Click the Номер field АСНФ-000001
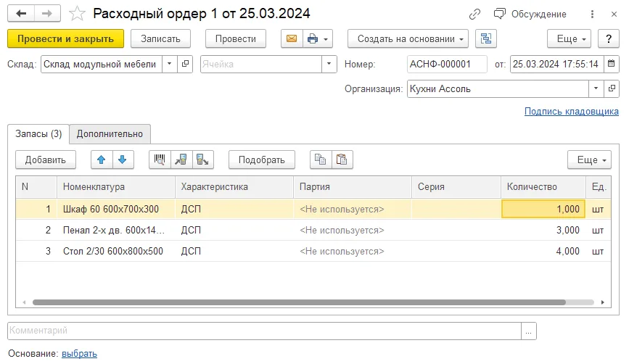The image size is (629, 364). 447,64
